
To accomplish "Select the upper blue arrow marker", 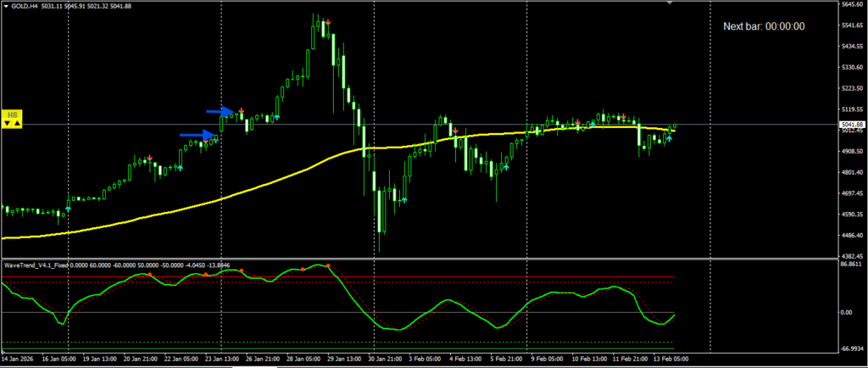I will click(220, 111).
